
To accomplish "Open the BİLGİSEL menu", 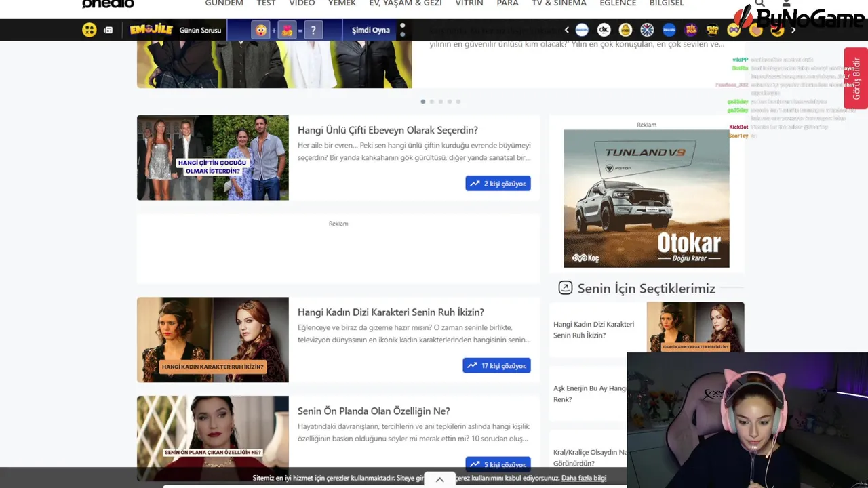I will pos(667,3).
